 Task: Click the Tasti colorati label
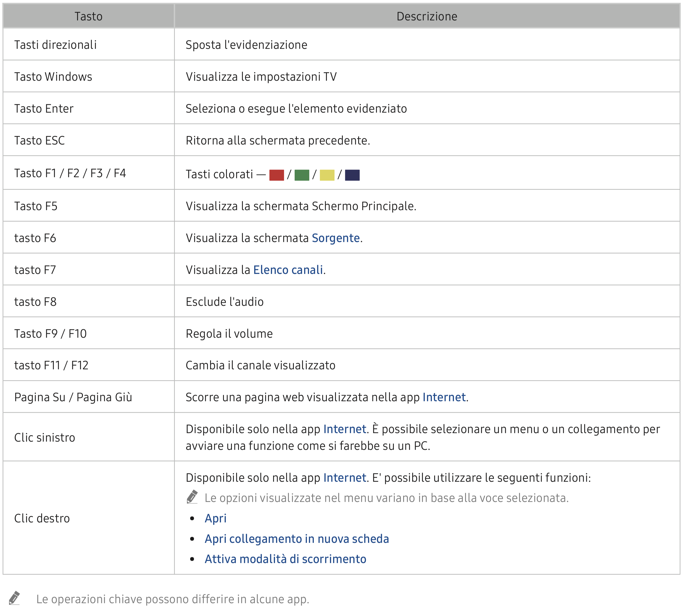(219, 174)
